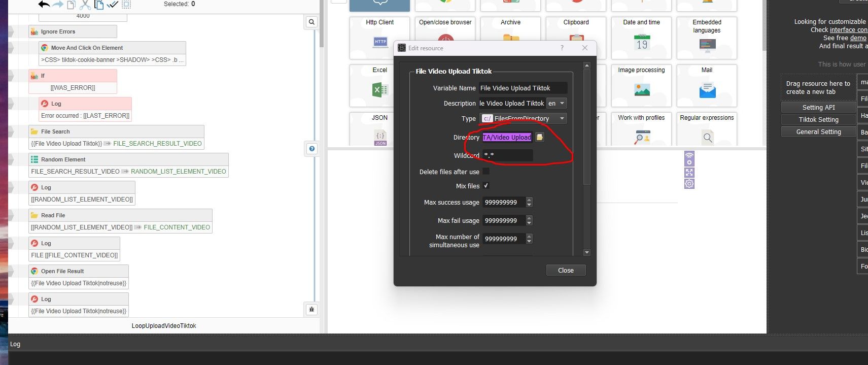Click the purple gear settings icon

tap(689, 184)
